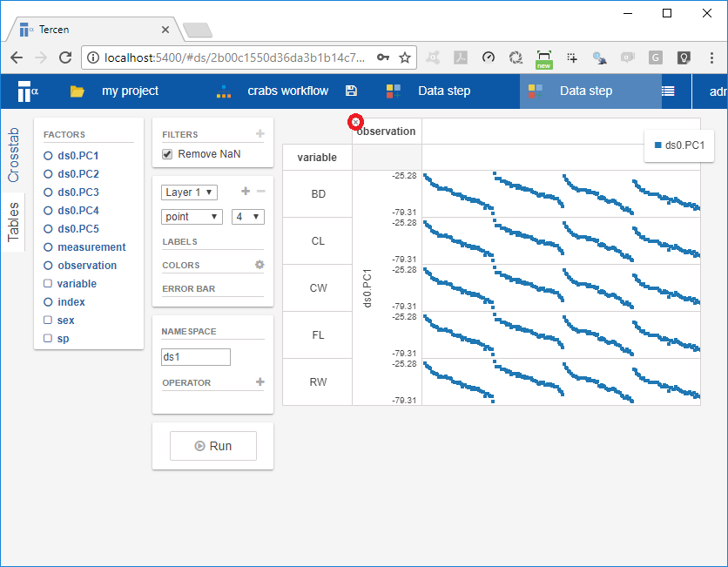The height and width of the screenshot is (567, 728).
Task: Click the crabs workflow sprinkle icon
Action: 222,91
